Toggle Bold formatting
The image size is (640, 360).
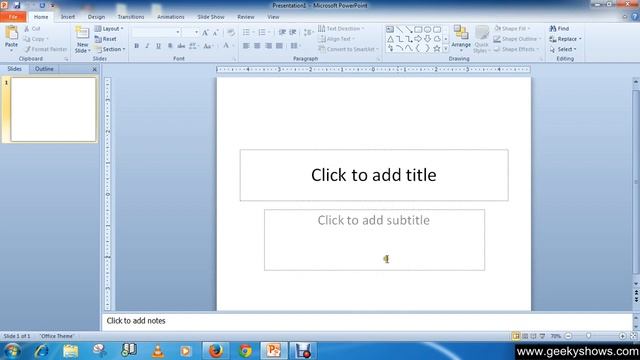(x=136, y=46)
